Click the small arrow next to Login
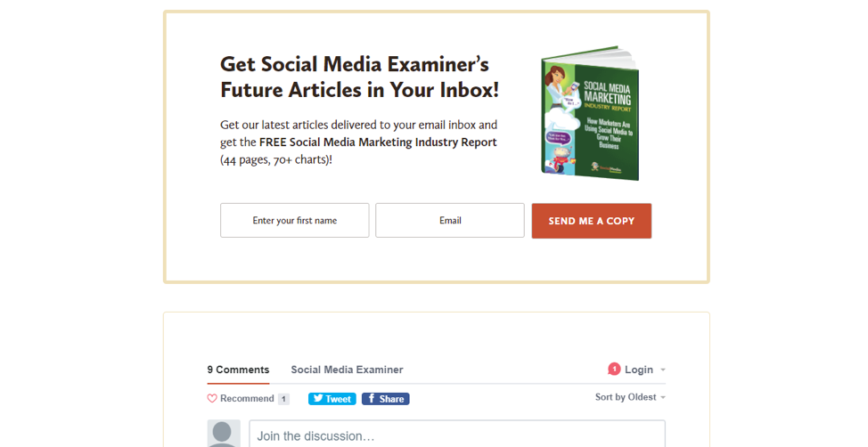 click(x=663, y=370)
